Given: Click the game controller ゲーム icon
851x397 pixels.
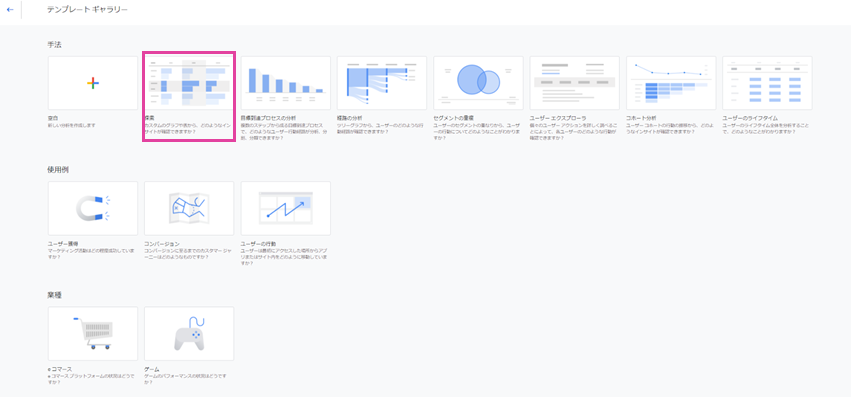Looking at the screenshot, I should [189, 333].
